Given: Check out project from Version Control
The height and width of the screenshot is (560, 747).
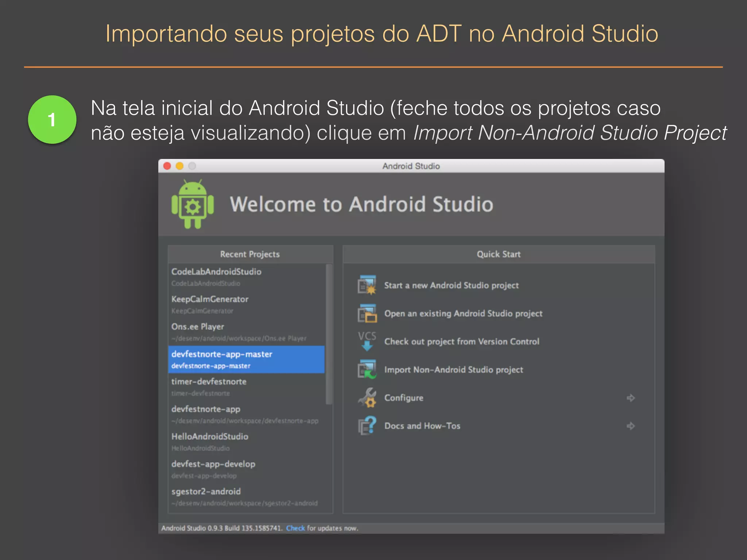Looking at the screenshot, I should coord(462,341).
